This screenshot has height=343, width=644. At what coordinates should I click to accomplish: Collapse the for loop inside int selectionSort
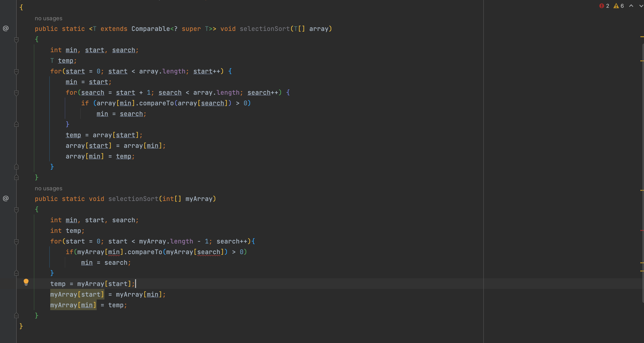click(16, 242)
